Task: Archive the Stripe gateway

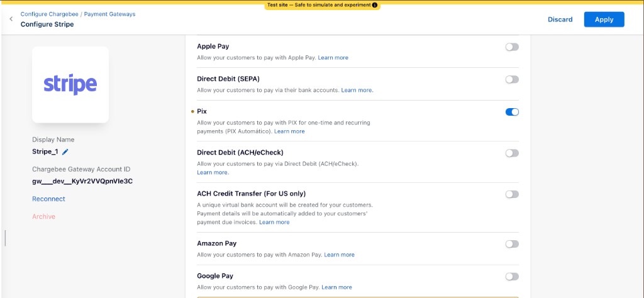Action: (43, 216)
